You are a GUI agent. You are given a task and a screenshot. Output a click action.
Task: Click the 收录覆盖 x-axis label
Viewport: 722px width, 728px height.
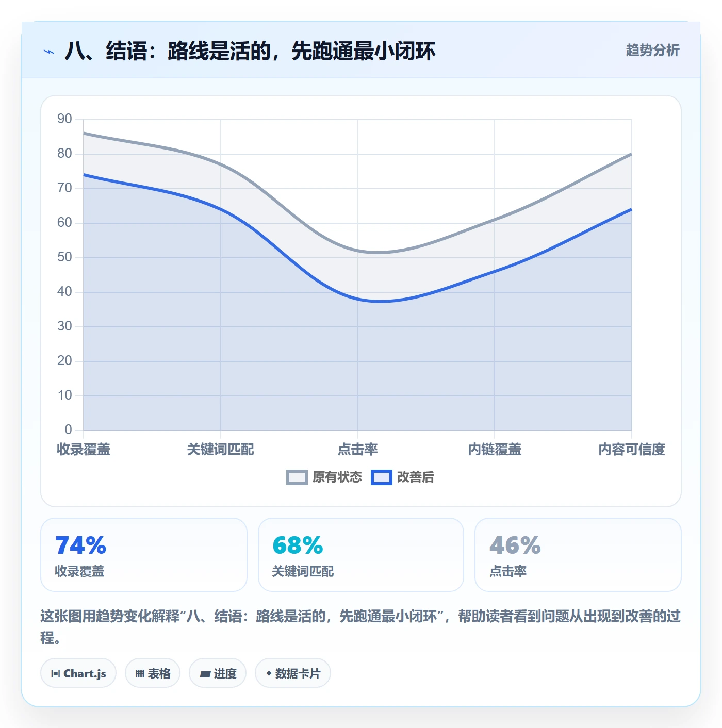point(84,450)
